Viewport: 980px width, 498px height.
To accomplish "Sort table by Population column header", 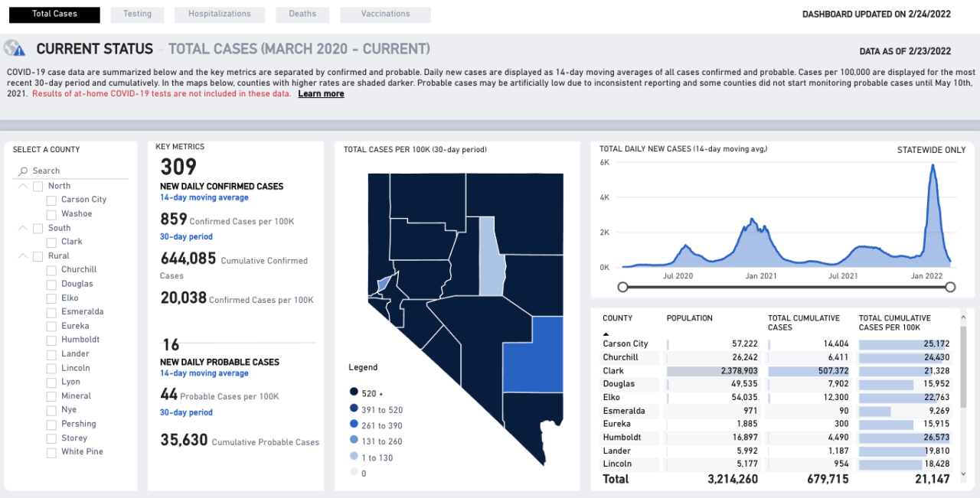I will [689, 318].
